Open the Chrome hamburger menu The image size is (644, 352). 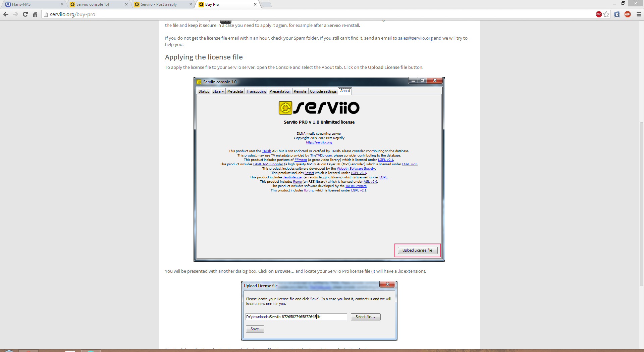639,14
